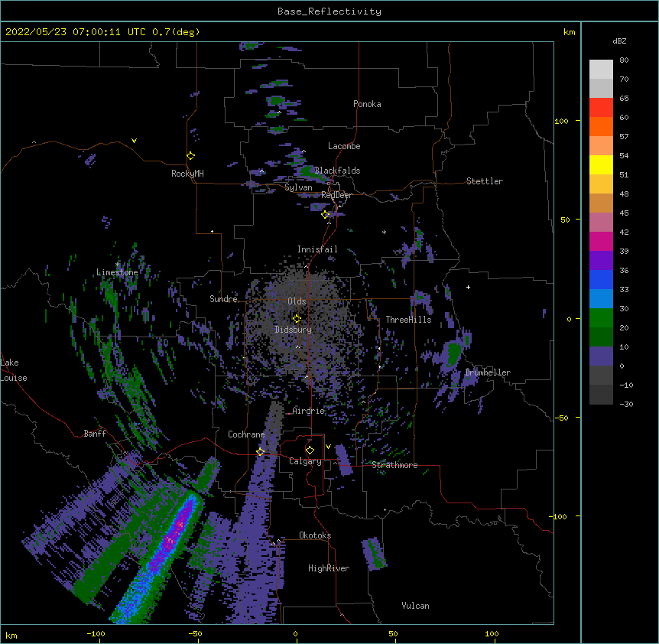Click the Banff label
Screen dimensions: 659x644
(95, 434)
